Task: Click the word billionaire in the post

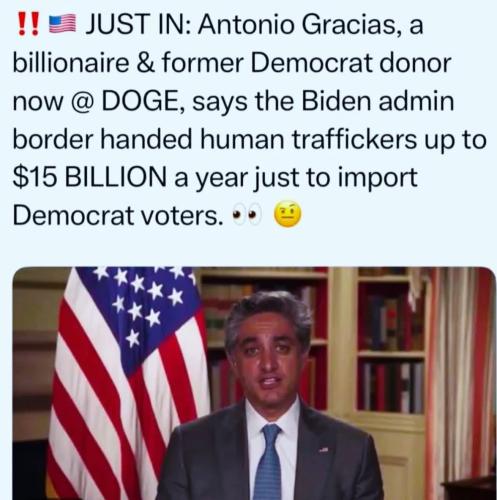Action: point(71,63)
